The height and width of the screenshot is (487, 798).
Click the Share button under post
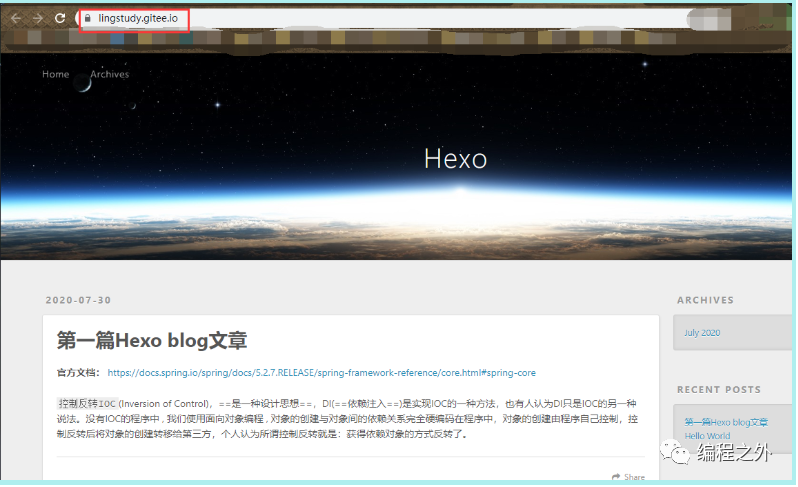coord(629,477)
